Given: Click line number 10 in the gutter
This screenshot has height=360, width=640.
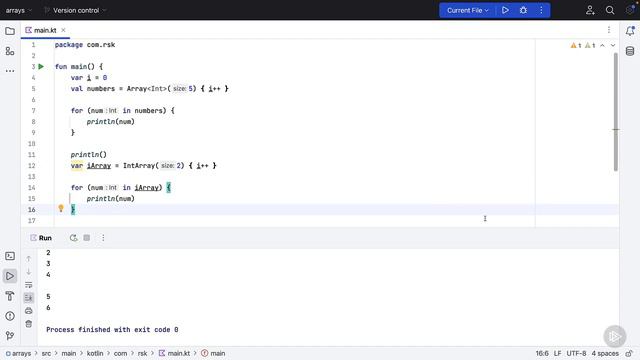Looking at the screenshot, I should (32, 144).
